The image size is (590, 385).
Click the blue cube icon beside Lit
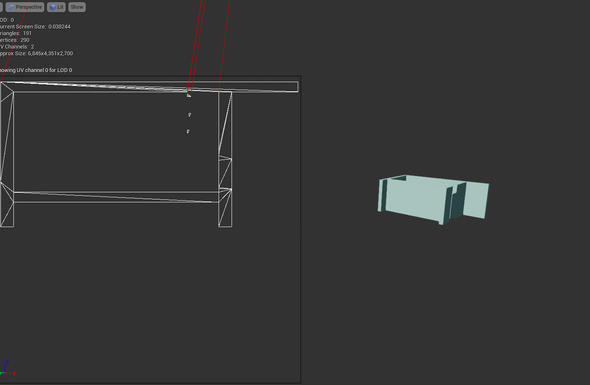point(53,7)
